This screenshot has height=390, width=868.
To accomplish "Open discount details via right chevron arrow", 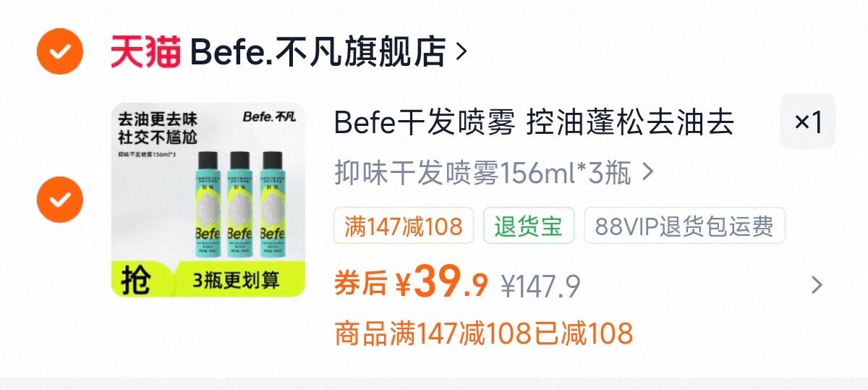I will tap(817, 285).
